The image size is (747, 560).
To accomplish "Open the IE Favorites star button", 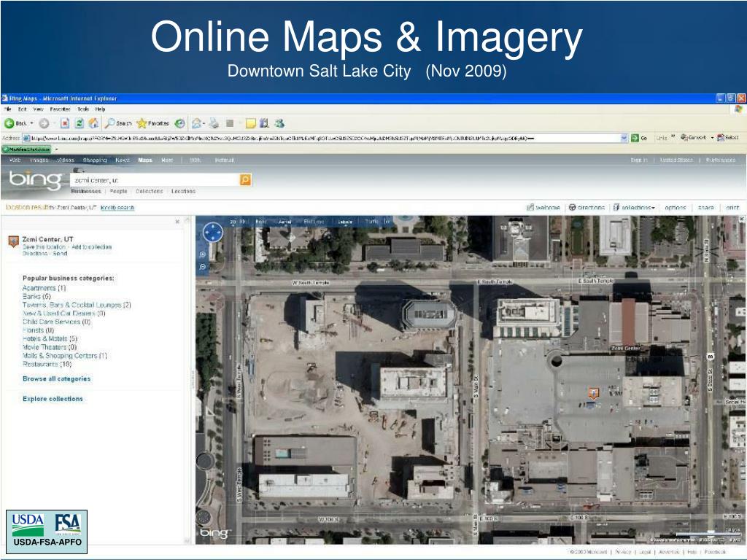I will point(152,123).
